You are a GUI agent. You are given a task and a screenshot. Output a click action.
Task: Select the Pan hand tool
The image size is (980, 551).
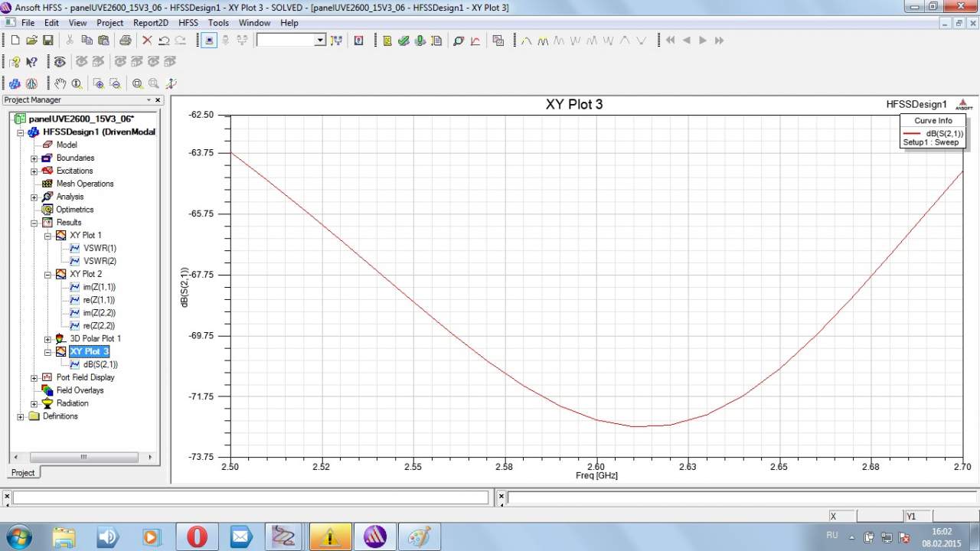(x=60, y=83)
